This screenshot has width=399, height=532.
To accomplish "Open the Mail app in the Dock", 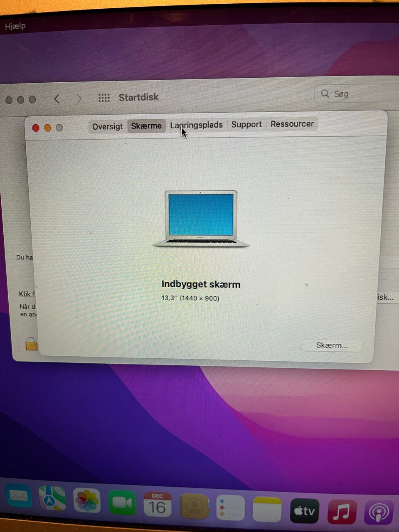I will point(18,496).
